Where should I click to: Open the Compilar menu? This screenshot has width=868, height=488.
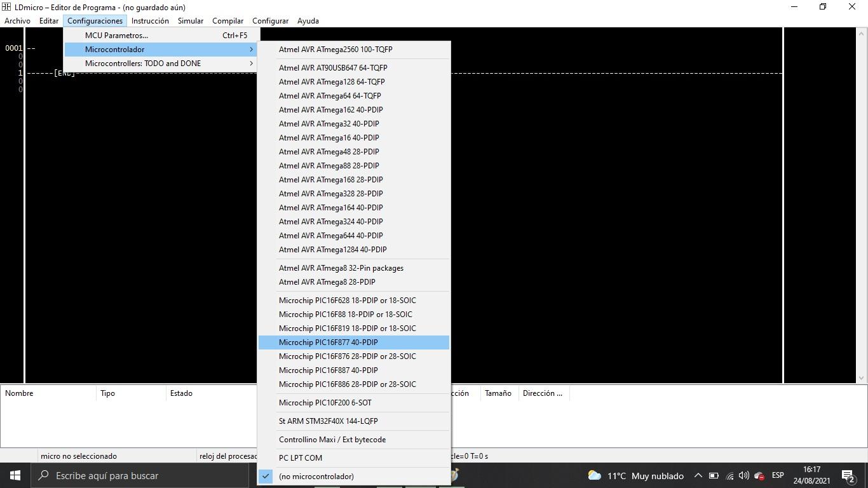227,21
